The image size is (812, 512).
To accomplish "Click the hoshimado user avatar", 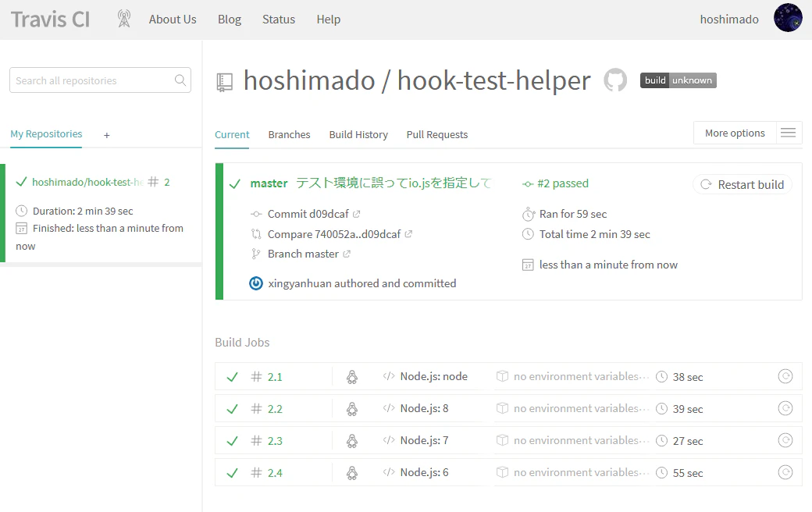I will [788, 18].
